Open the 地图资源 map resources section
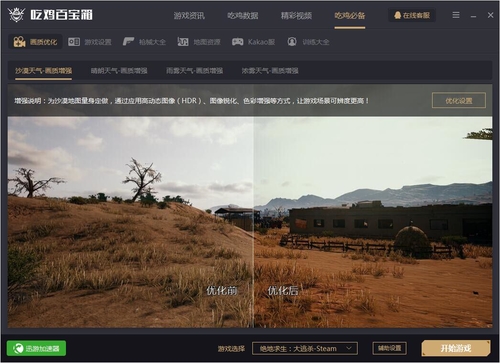500x363 pixels. 199,42
